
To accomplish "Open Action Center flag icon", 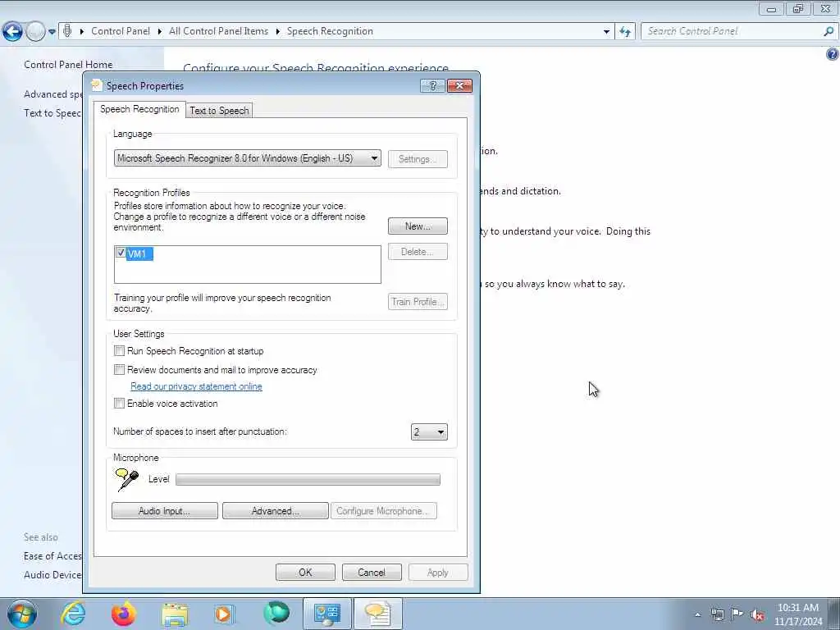I will pos(737,614).
